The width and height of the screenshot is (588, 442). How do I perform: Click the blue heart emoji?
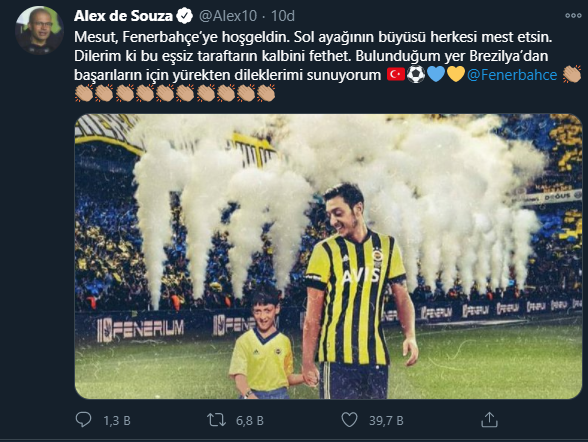436,74
